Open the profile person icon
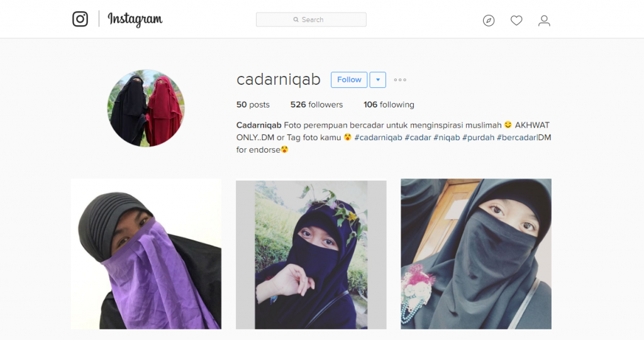This screenshot has height=340, width=644. click(544, 21)
